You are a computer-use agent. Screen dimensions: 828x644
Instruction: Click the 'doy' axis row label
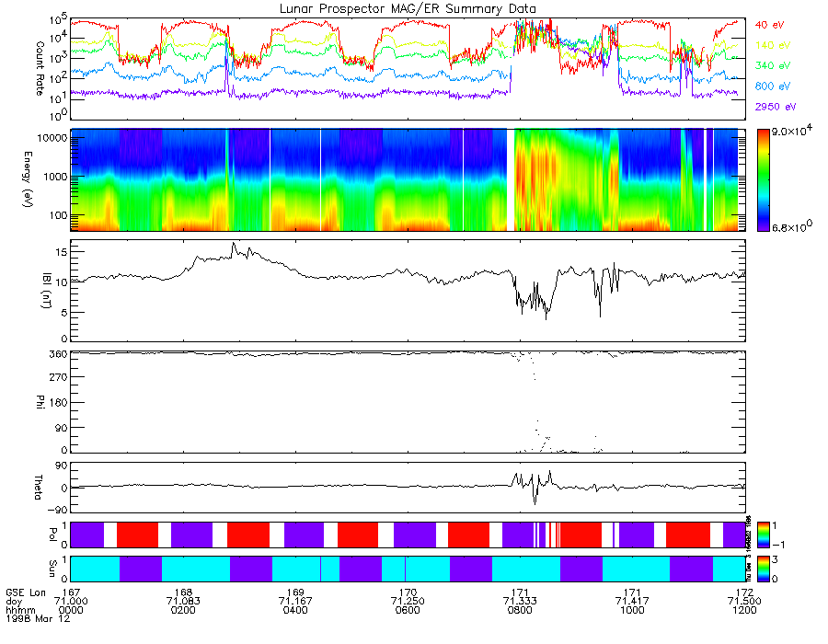[14, 602]
